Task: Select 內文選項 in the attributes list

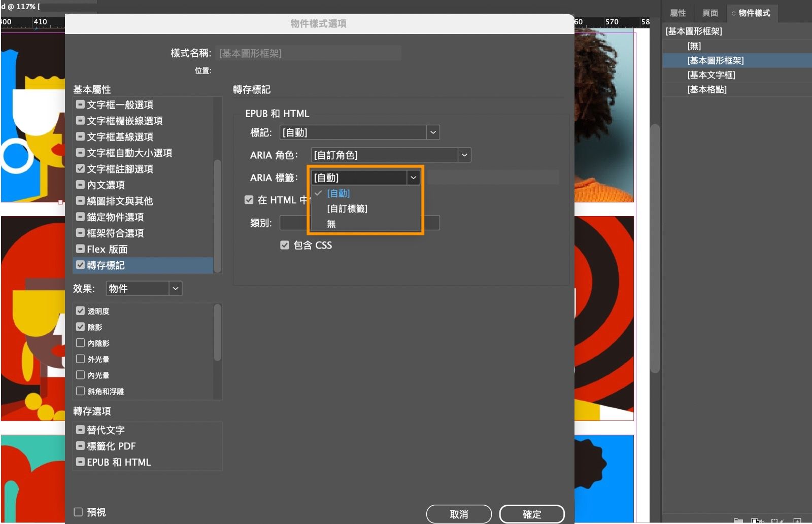Action: pyautogui.click(x=106, y=185)
